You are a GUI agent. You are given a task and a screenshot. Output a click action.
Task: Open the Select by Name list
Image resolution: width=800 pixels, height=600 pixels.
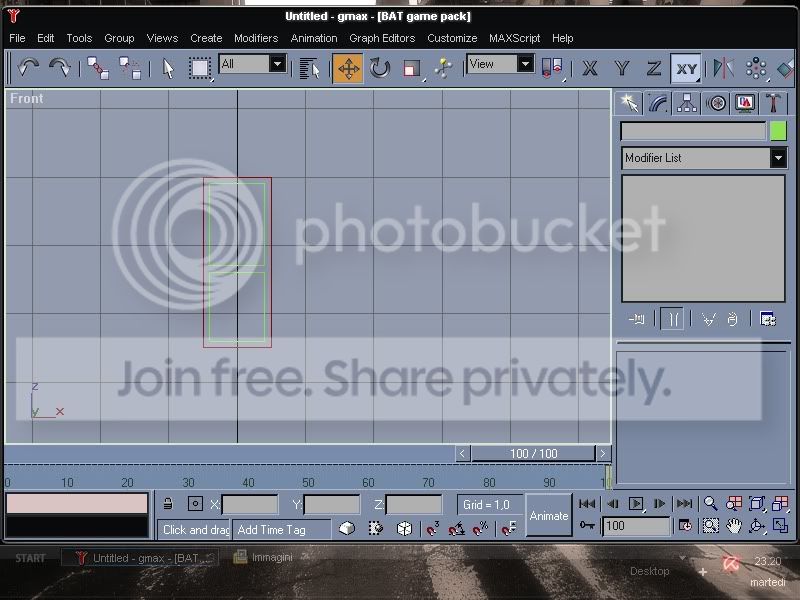[x=309, y=68]
